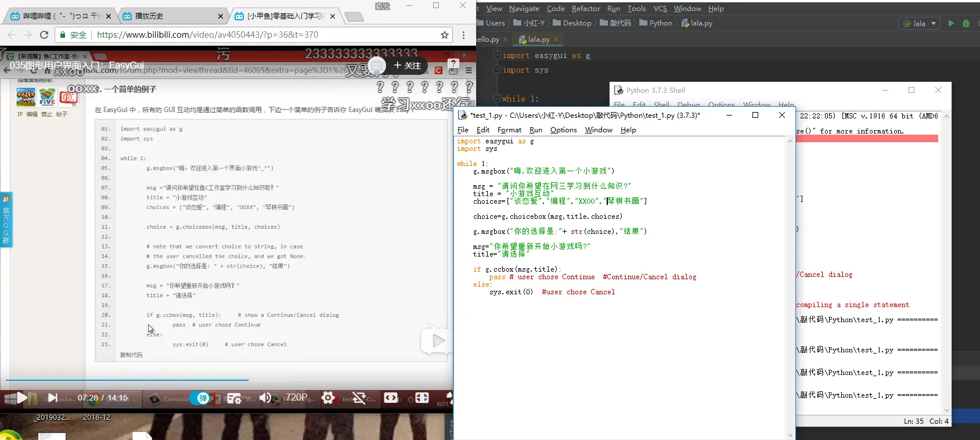Open the uploader avatar in video header
The image size is (980, 440).
tap(377, 66)
